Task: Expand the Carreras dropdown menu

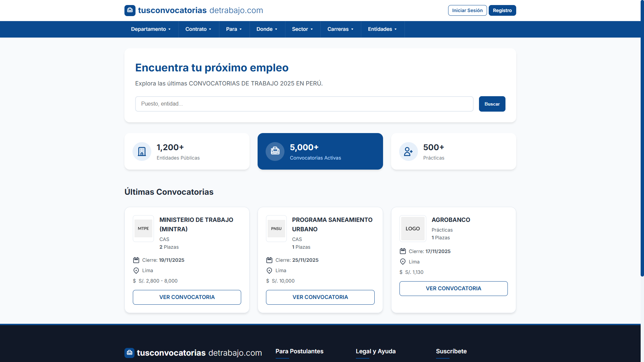Action: (x=340, y=29)
